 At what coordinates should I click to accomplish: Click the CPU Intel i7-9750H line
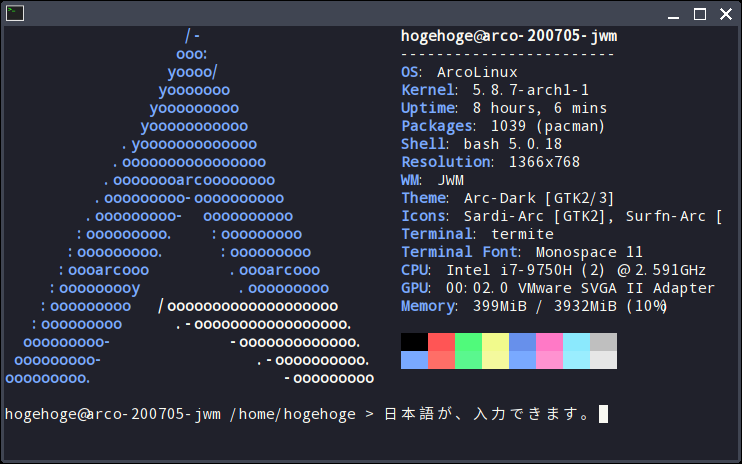553,270
